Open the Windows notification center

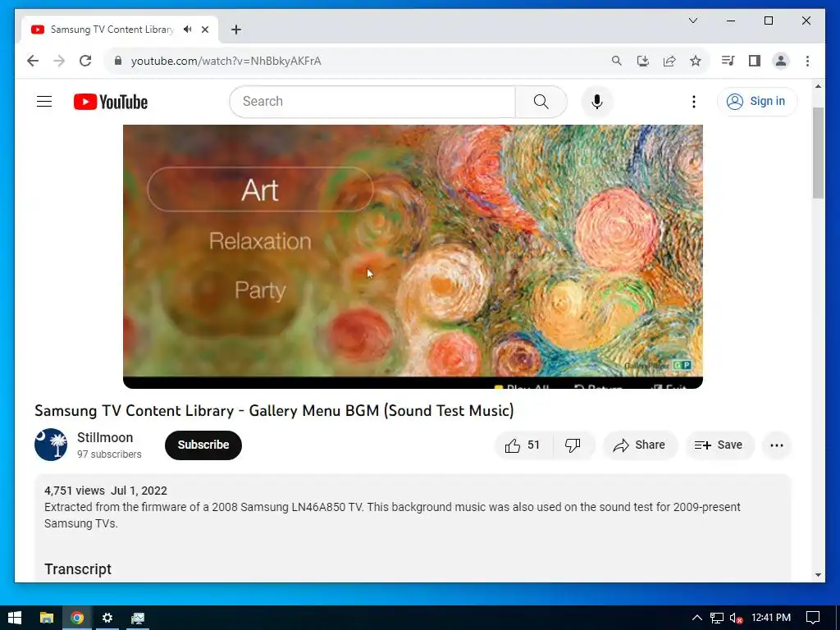point(813,618)
